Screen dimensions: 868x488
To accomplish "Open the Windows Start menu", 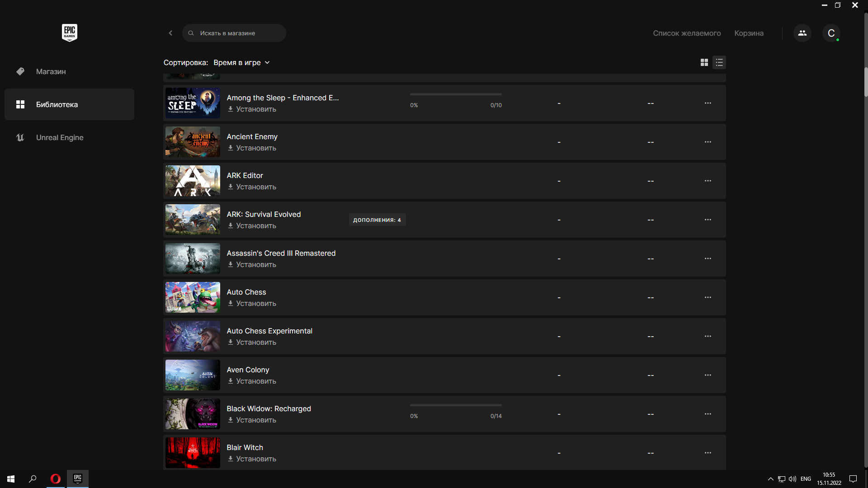I will [11, 479].
